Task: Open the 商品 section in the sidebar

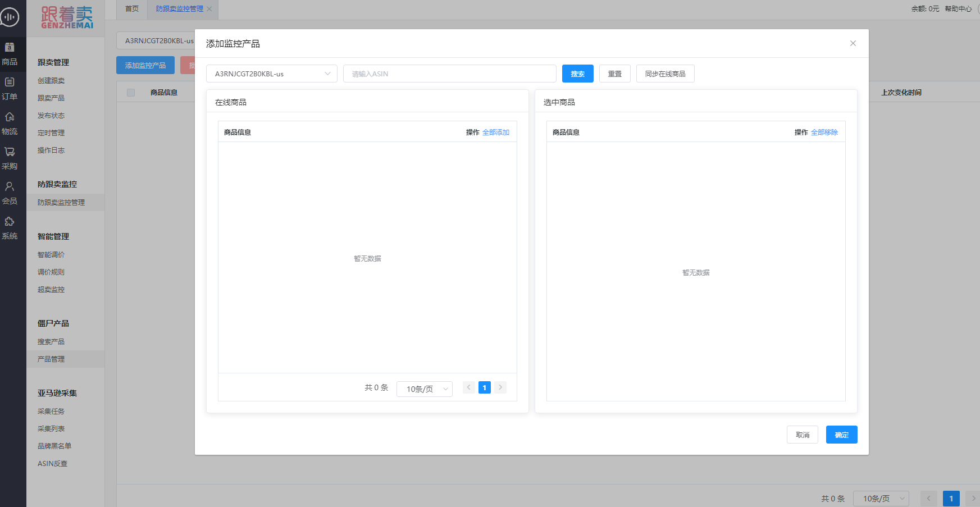Action: point(10,54)
